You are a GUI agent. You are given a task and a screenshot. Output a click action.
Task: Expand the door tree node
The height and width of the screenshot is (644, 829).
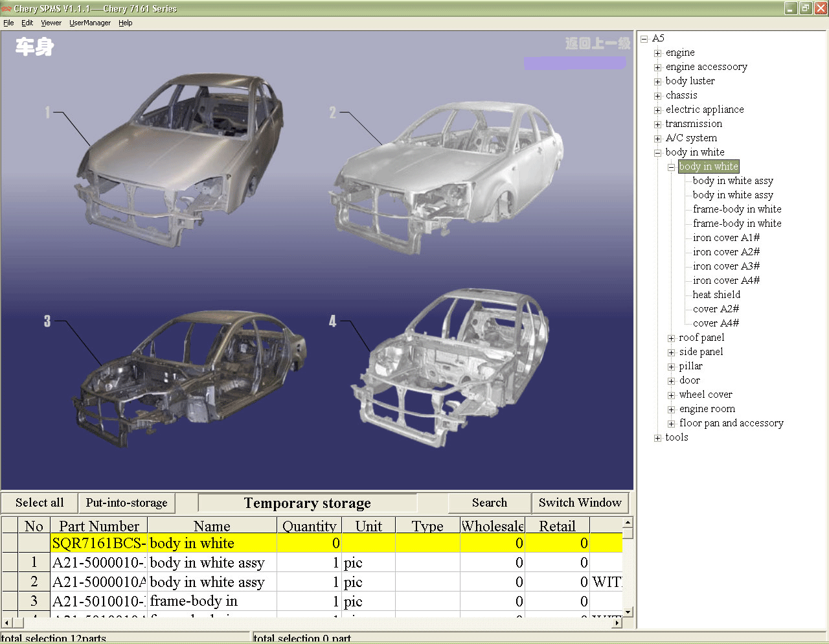(672, 381)
